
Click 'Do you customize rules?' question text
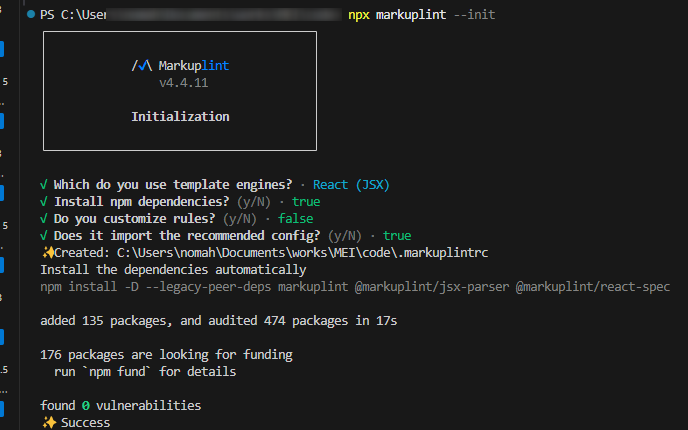pyautogui.click(x=134, y=219)
